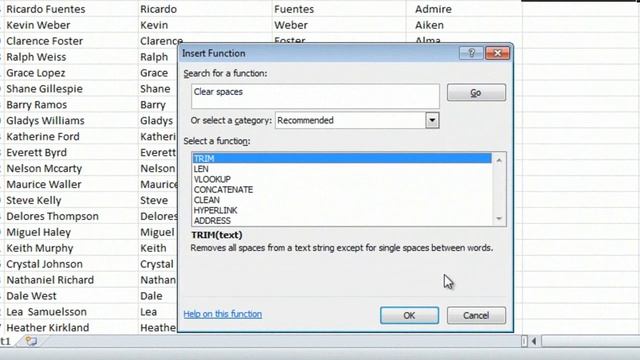Select cell 'Ralph Weiss'

(x=71, y=57)
